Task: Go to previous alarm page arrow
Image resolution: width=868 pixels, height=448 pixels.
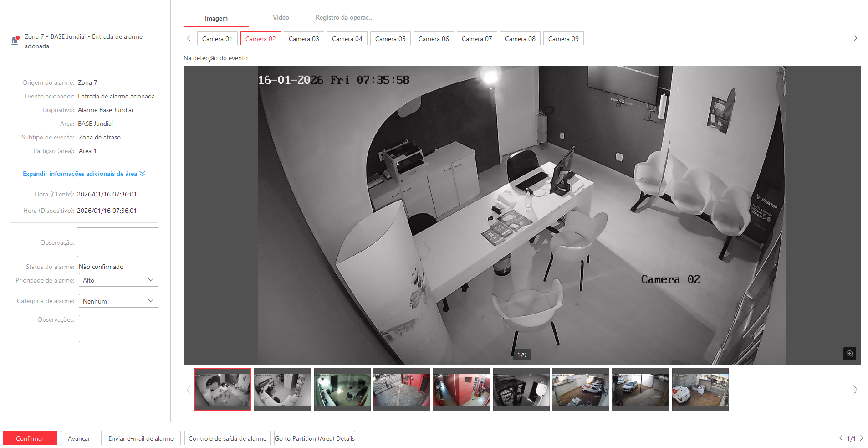Action: 841,438
